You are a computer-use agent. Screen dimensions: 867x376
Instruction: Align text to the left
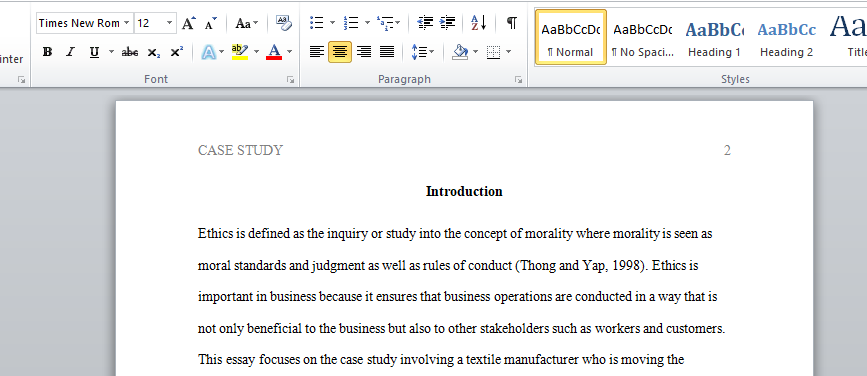point(317,52)
